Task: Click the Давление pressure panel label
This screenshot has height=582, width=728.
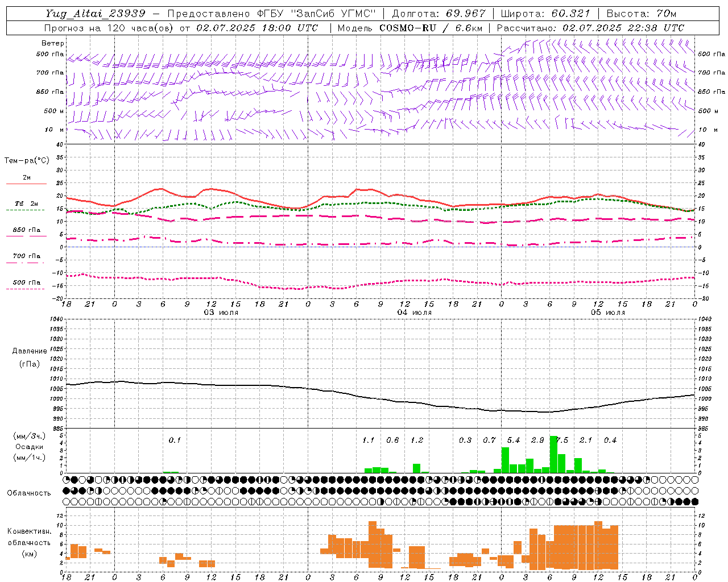Action: coord(30,351)
